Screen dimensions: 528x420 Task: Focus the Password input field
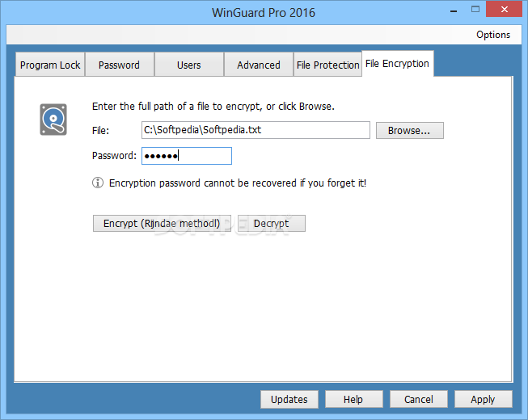pyautogui.click(x=187, y=156)
